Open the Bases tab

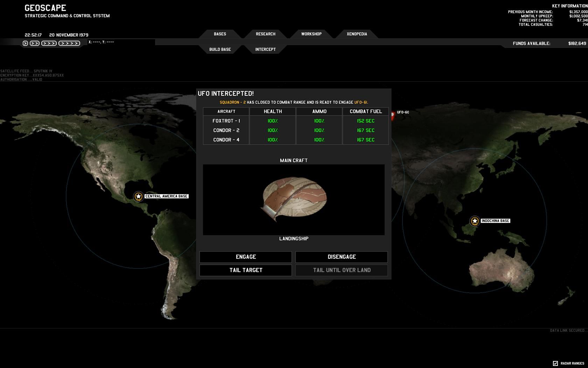tap(220, 34)
